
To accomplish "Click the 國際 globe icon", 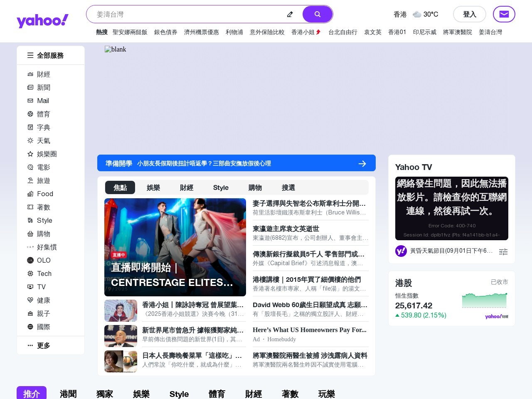I will [x=30, y=327].
